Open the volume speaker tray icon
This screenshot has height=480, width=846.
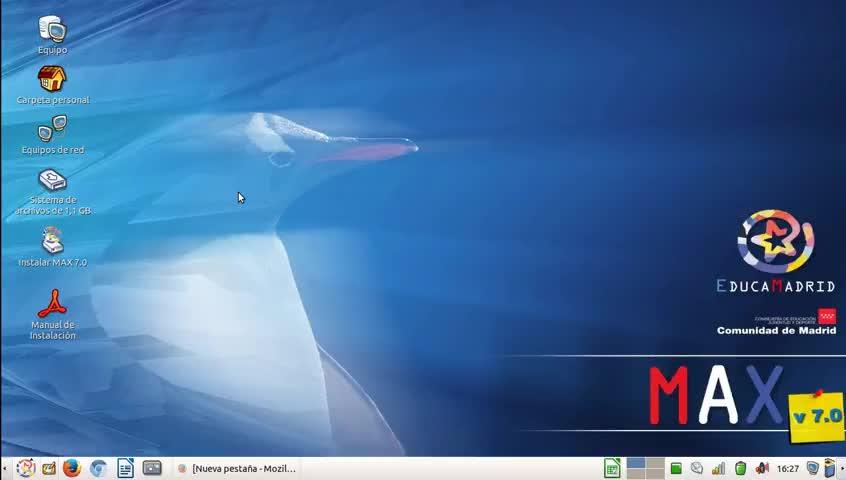pos(762,468)
